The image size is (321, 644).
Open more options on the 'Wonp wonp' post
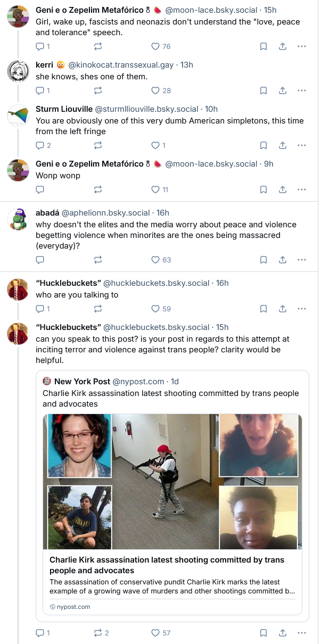click(x=302, y=189)
